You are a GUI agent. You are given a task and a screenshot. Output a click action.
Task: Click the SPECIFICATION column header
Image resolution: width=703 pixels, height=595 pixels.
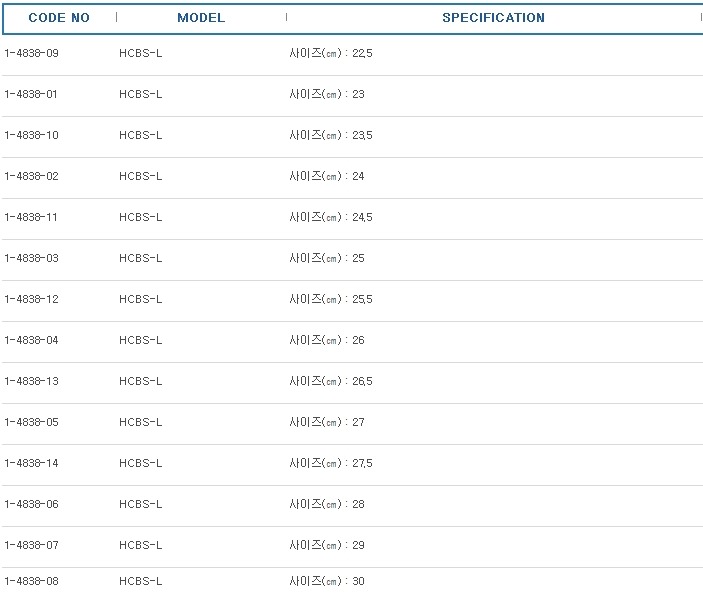(x=493, y=18)
